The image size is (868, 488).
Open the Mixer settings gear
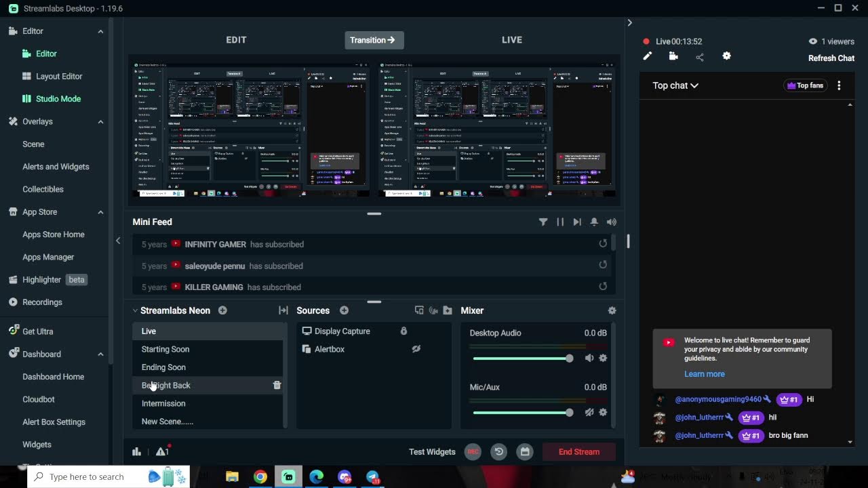tap(612, 310)
